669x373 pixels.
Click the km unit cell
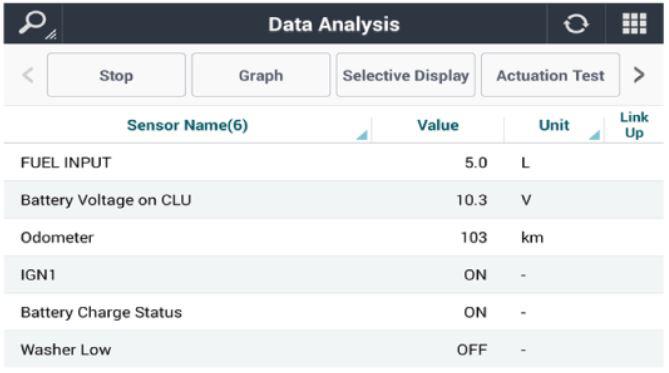[532, 237]
